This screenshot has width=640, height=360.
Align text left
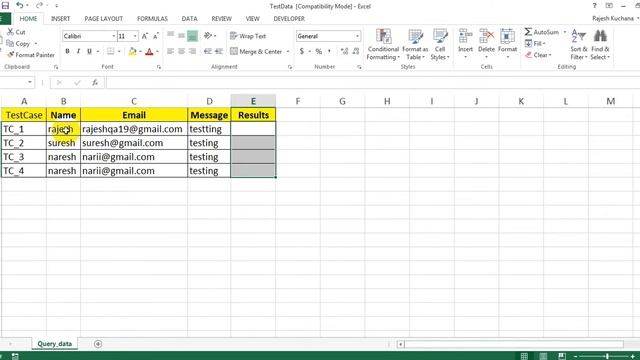[171, 51]
